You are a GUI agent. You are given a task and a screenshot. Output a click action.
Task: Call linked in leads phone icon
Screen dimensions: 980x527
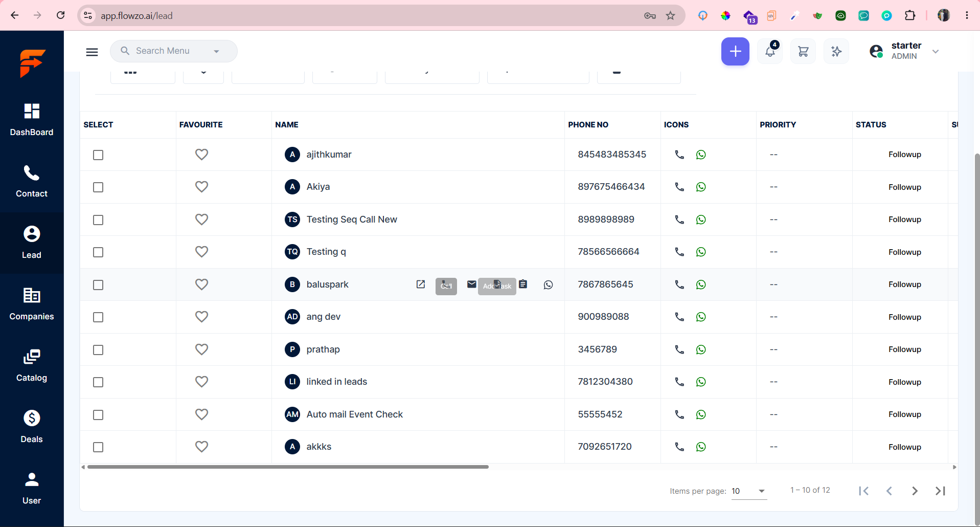[x=679, y=382]
